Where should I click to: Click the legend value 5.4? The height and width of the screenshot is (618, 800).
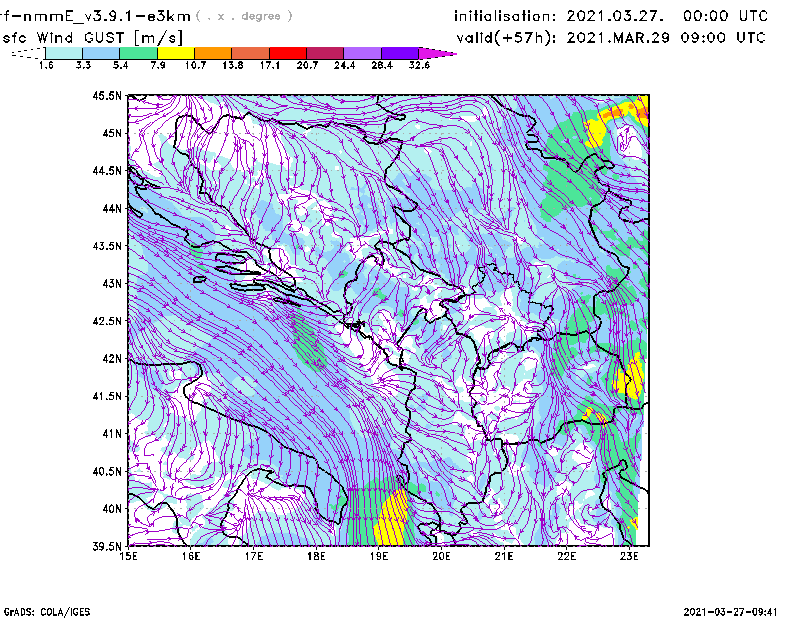[x=120, y=65]
